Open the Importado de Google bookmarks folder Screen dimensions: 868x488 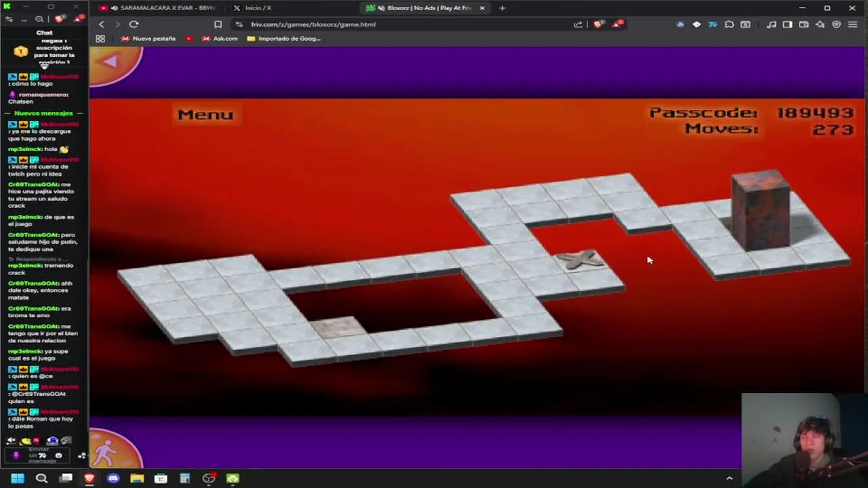point(284,39)
